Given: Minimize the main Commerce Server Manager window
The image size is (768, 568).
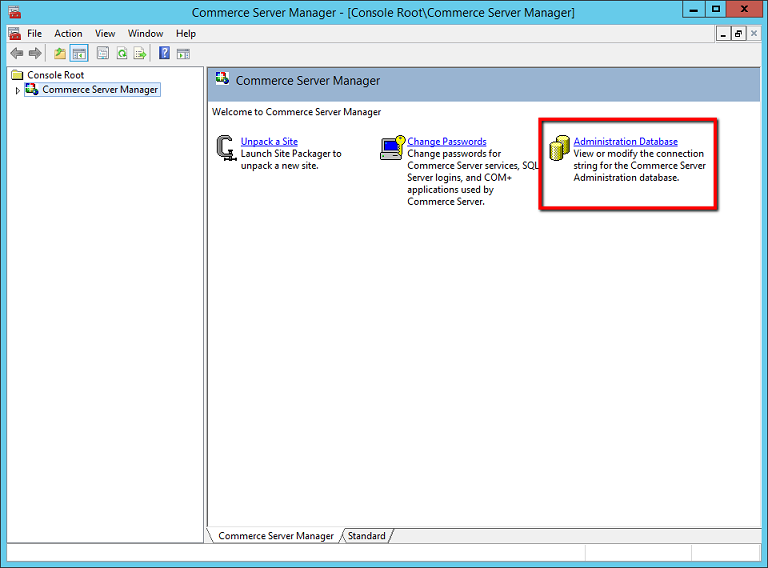Looking at the screenshot, I should pos(694,9).
